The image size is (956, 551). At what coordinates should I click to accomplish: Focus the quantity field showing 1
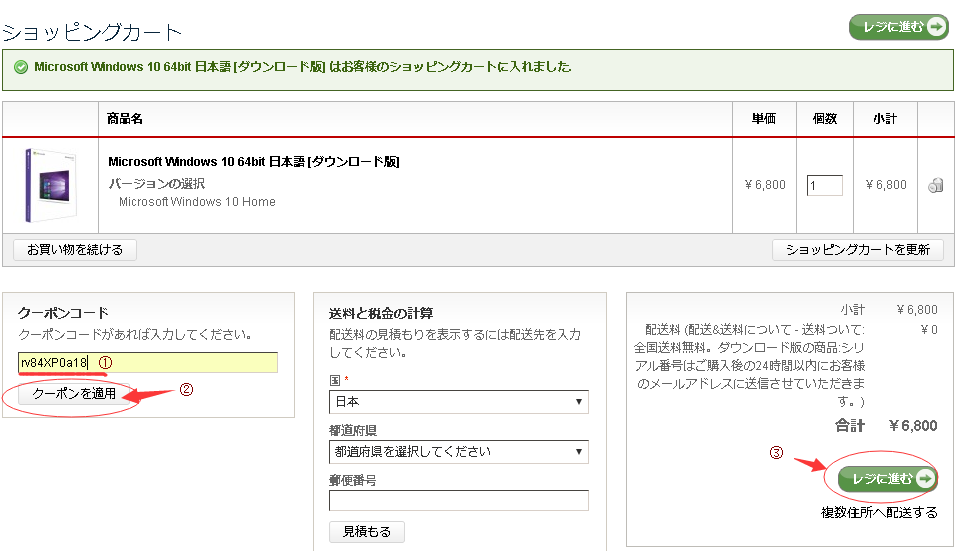click(x=824, y=185)
